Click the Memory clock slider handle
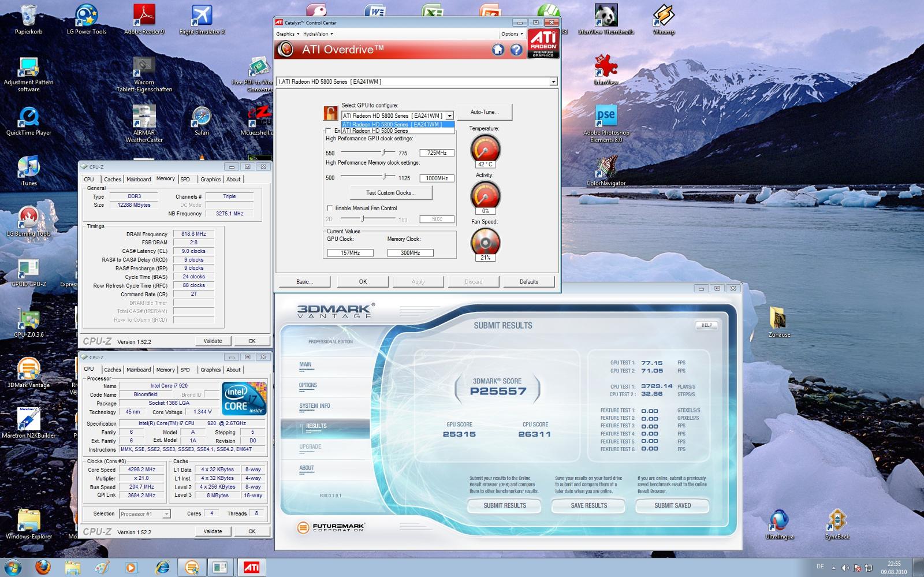 pos(385,177)
